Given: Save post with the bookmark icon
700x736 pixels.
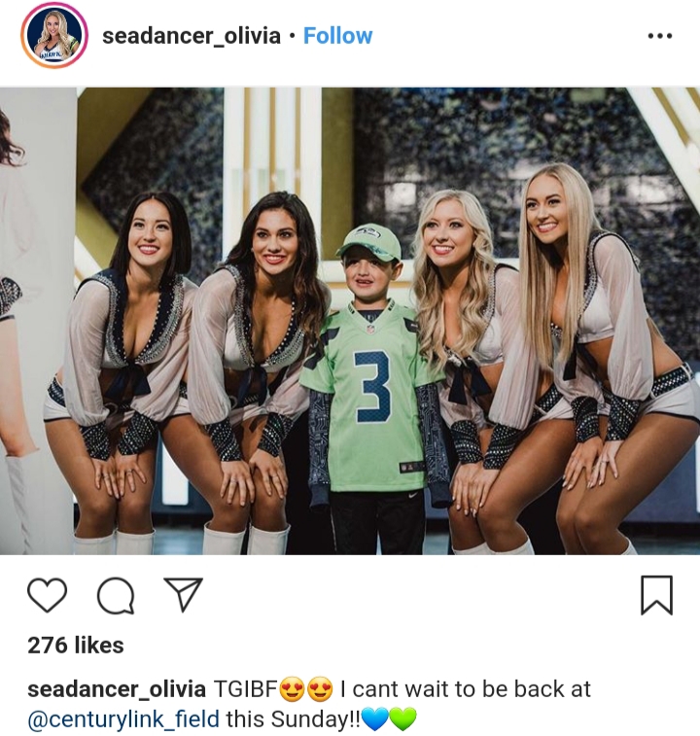Looking at the screenshot, I should click(x=657, y=595).
